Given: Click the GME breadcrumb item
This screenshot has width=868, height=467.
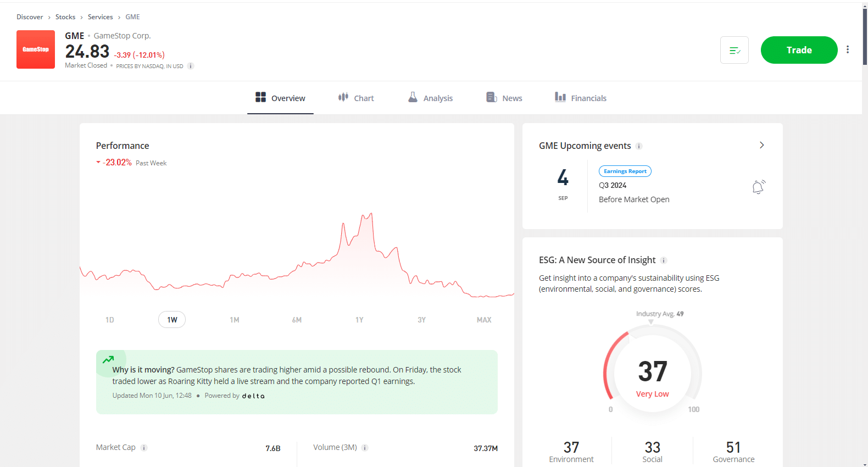Looking at the screenshot, I should (132, 17).
